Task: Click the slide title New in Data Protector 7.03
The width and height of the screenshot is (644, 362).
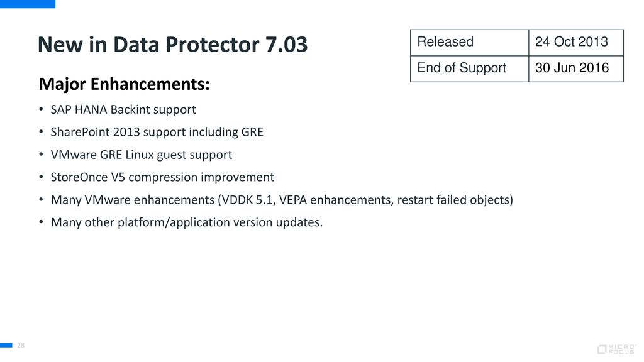Action: 172,45
